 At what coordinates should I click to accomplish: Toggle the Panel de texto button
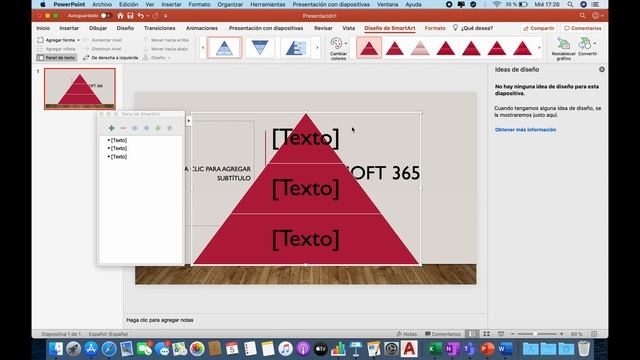(x=56, y=58)
